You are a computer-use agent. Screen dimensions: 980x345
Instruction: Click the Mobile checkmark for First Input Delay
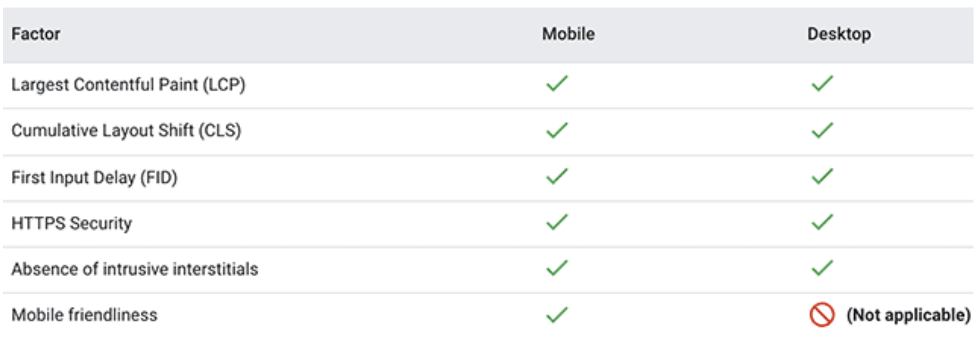557,176
